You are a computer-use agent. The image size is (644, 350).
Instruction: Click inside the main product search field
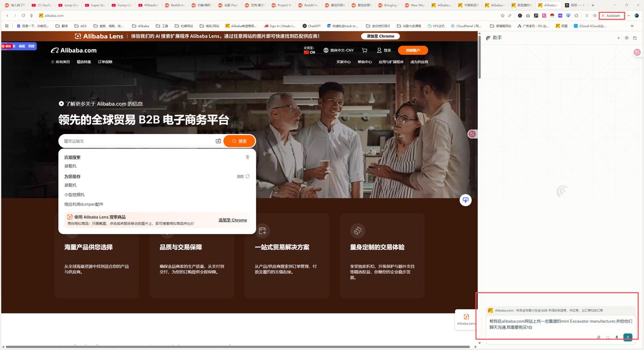click(134, 140)
